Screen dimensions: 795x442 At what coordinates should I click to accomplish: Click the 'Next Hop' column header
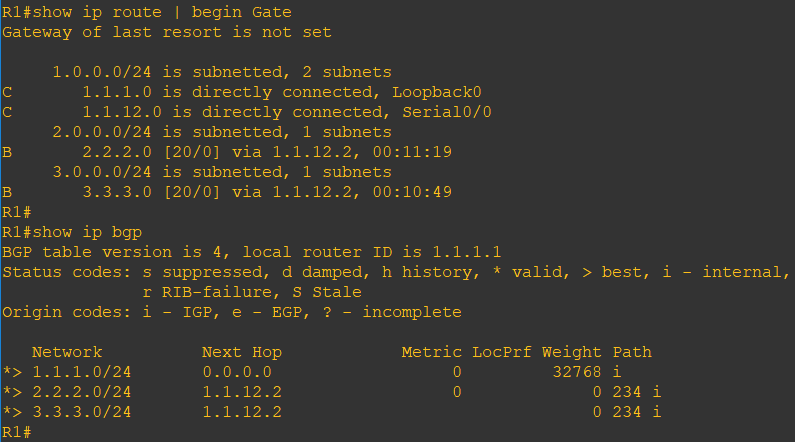click(x=241, y=352)
